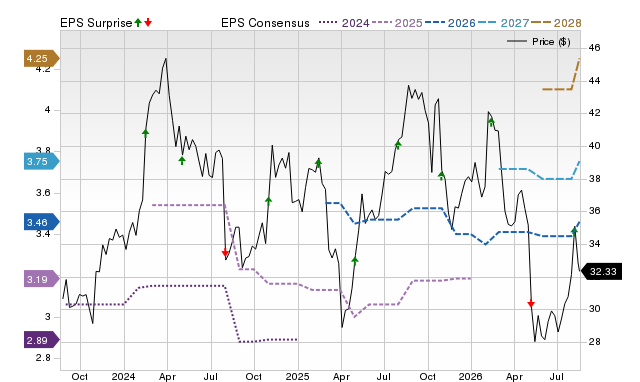Toggle the 2027 series in the legend
Screen dimensions: 640x382
503,23
